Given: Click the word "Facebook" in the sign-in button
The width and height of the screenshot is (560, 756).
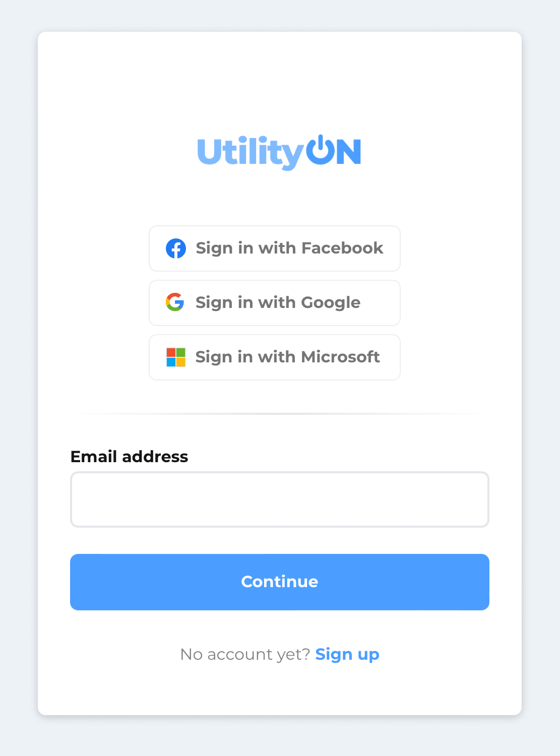Looking at the screenshot, I should point(342,248).
